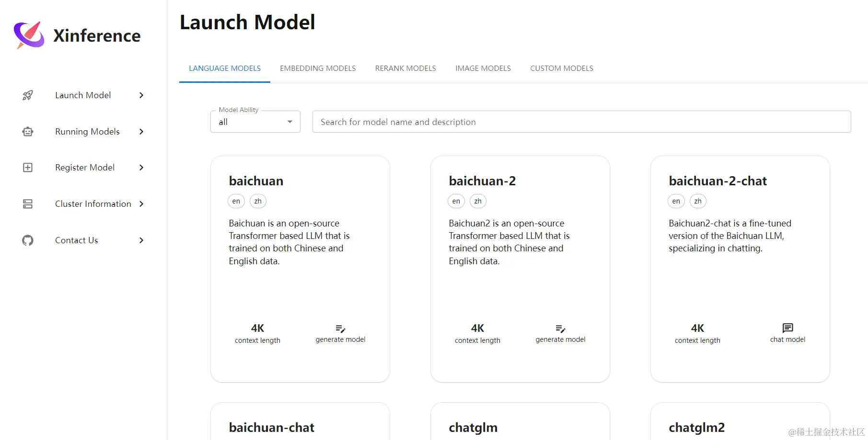Click the rocket Launch Model icon
868x440 pixels.
point(28,95)
